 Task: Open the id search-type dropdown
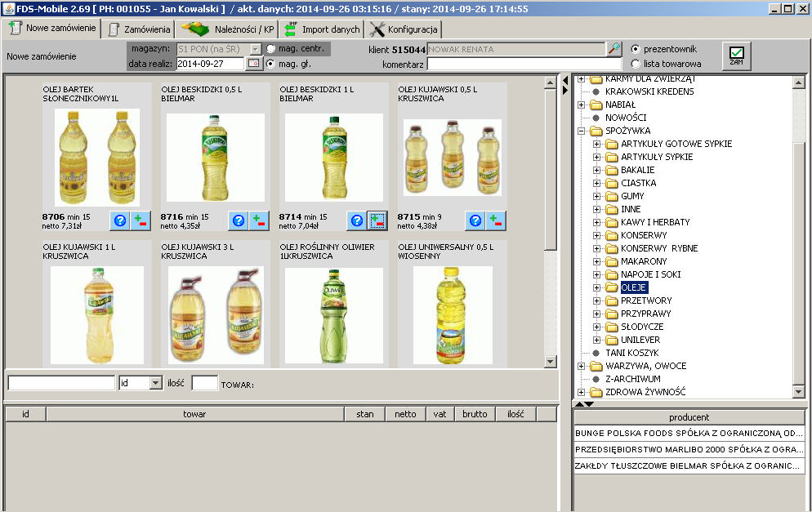point(156,383)
